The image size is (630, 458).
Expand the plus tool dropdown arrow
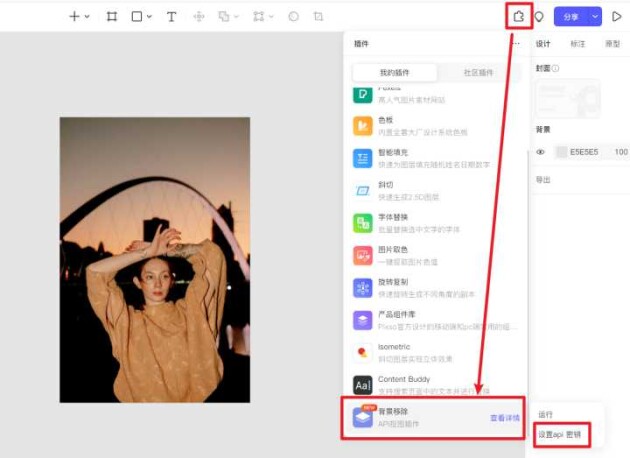(x=87, y=17)
